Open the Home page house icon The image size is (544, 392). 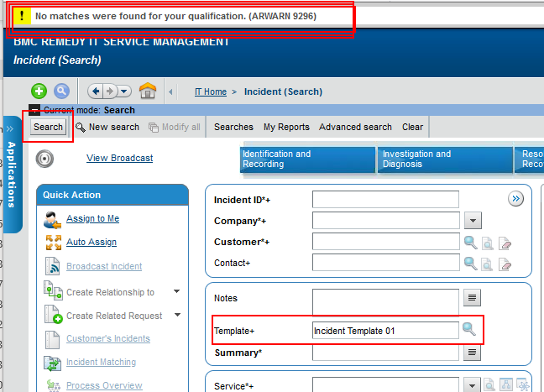point(148,91)
